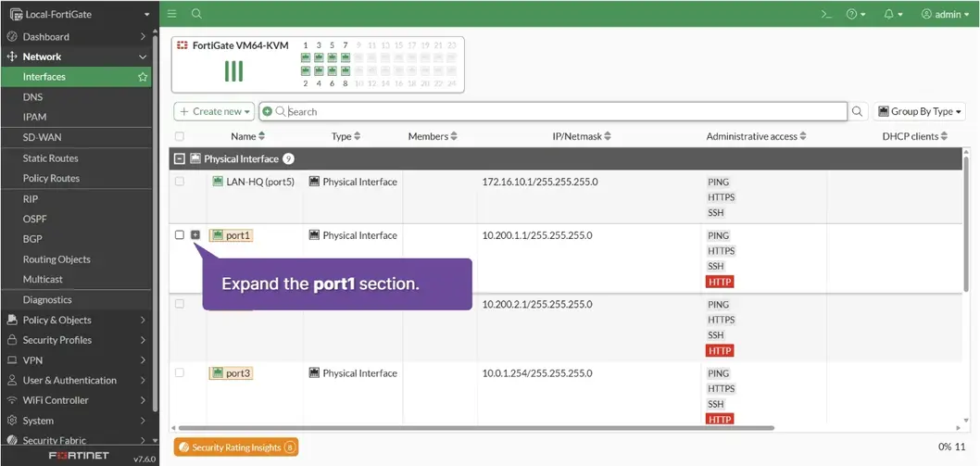Click port 7 in faceplate diagram
Image resolution: width=980 pixels, height=466 pixels.
pyautogui.click(x=345, y=57)
